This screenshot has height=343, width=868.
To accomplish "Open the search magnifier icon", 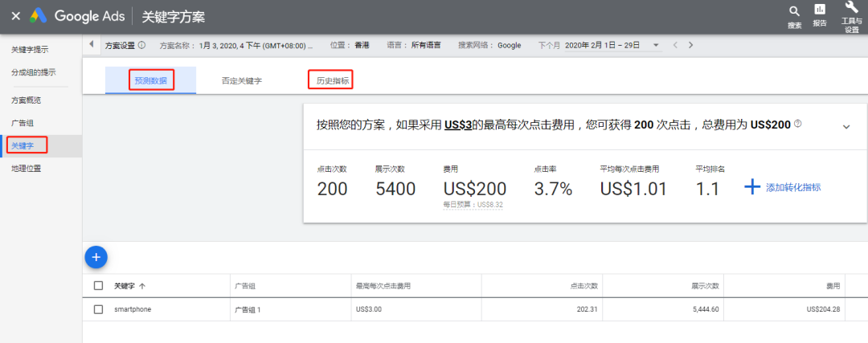I will 794,11.
